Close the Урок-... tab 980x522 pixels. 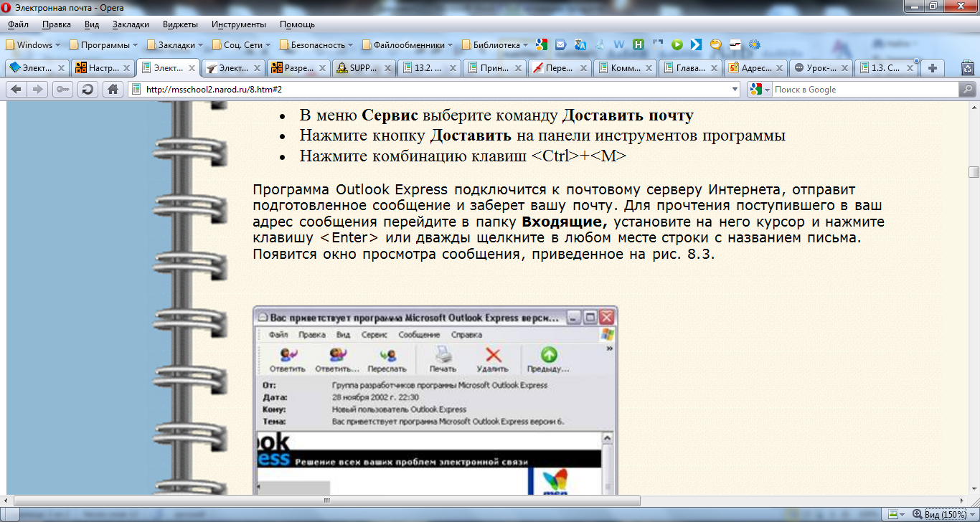tap(845, 69)
